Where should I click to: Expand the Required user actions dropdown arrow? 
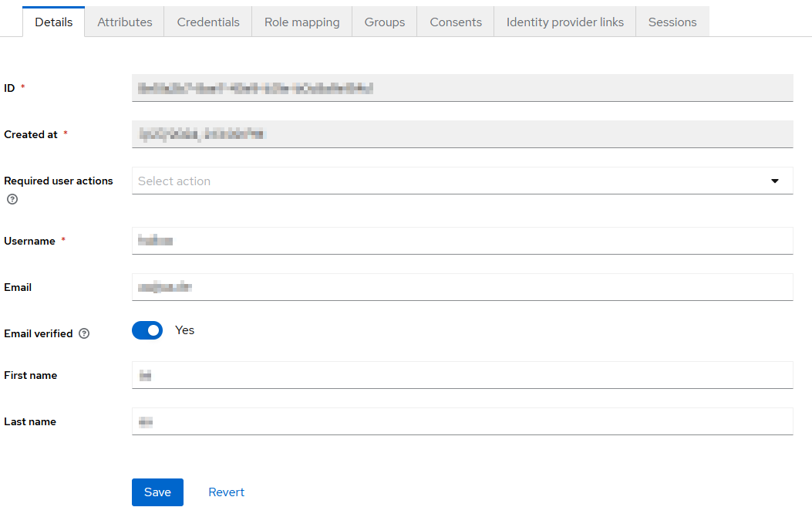pos(775,181)
